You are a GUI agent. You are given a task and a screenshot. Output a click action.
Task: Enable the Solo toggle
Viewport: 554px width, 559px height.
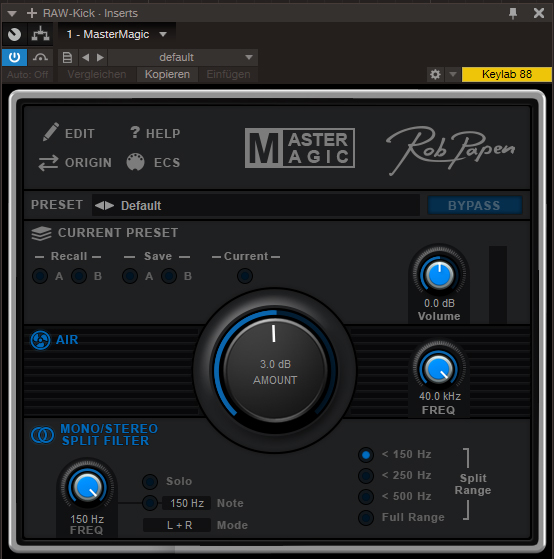(x=150, y=482)
